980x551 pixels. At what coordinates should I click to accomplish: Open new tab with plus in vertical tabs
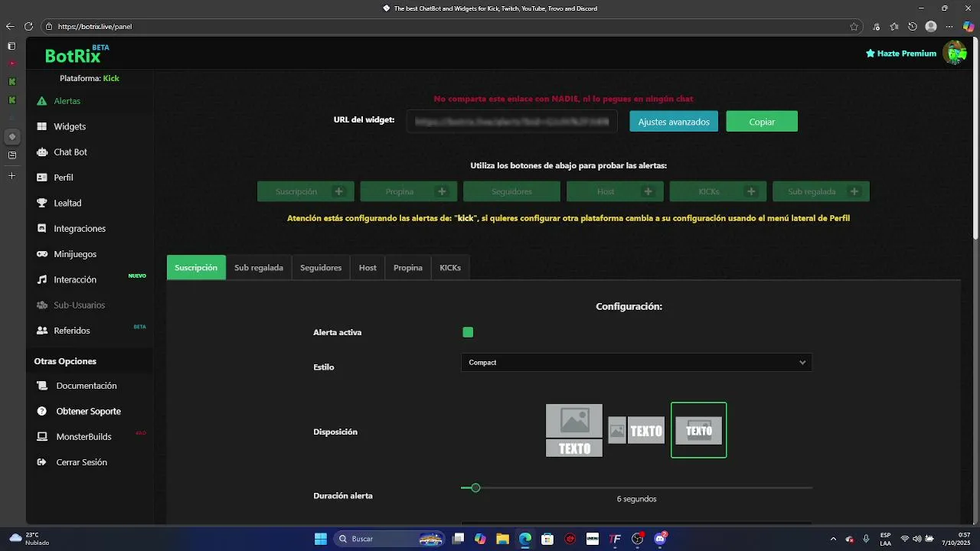pos(11,176)
